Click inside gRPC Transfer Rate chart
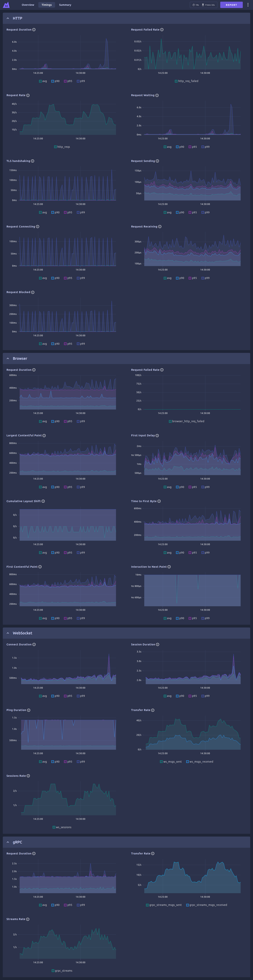This screenshot has height=980, width=253. 192,877
